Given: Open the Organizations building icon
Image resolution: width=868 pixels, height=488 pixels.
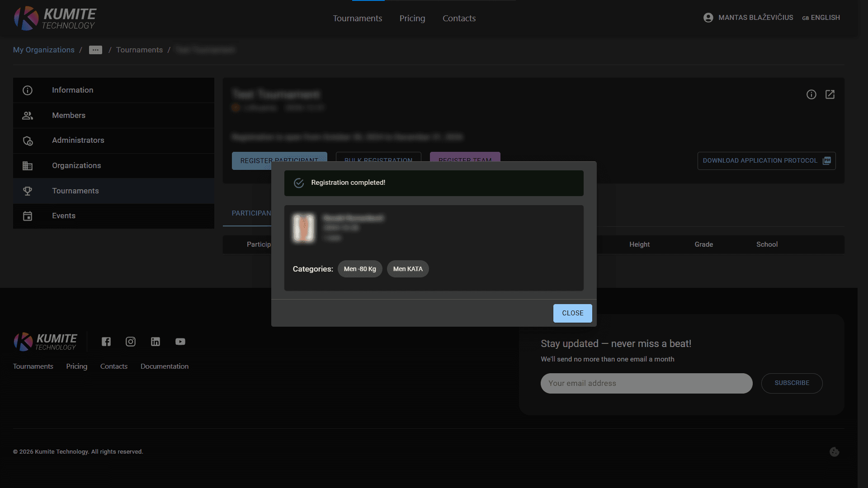Looking at the screenshot, I should click(28, 165).
